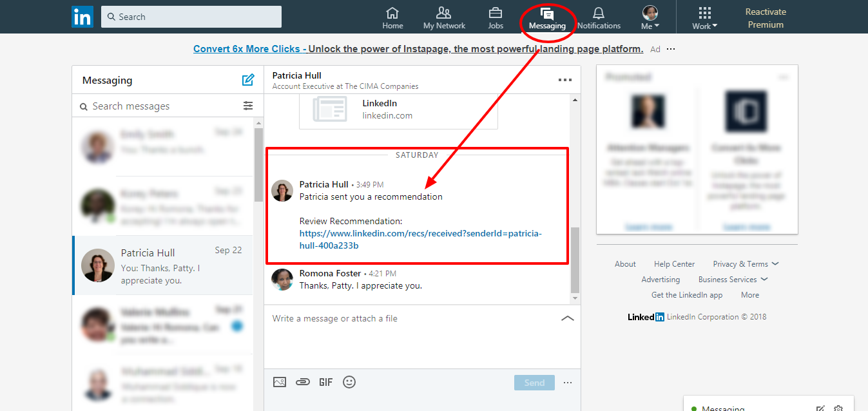868x411 pixels.
Task: Open the linkedin.com link preview card
Action: click(x=398, y=111)
